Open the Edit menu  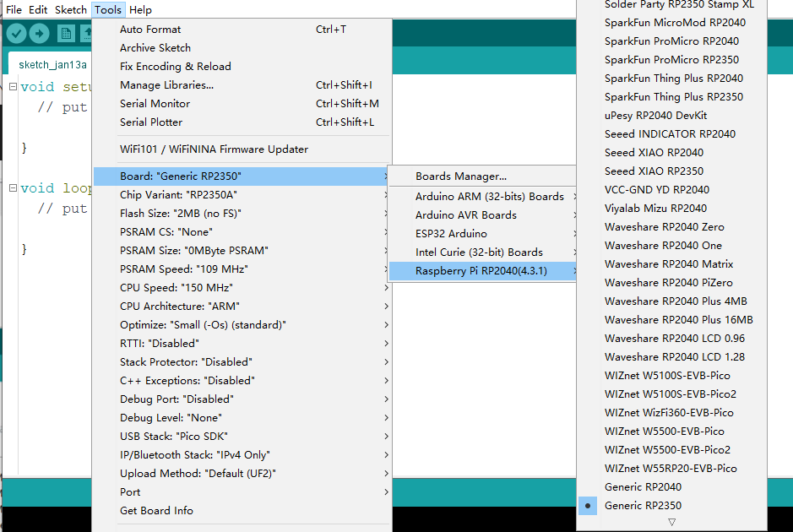tap(38, 9)
